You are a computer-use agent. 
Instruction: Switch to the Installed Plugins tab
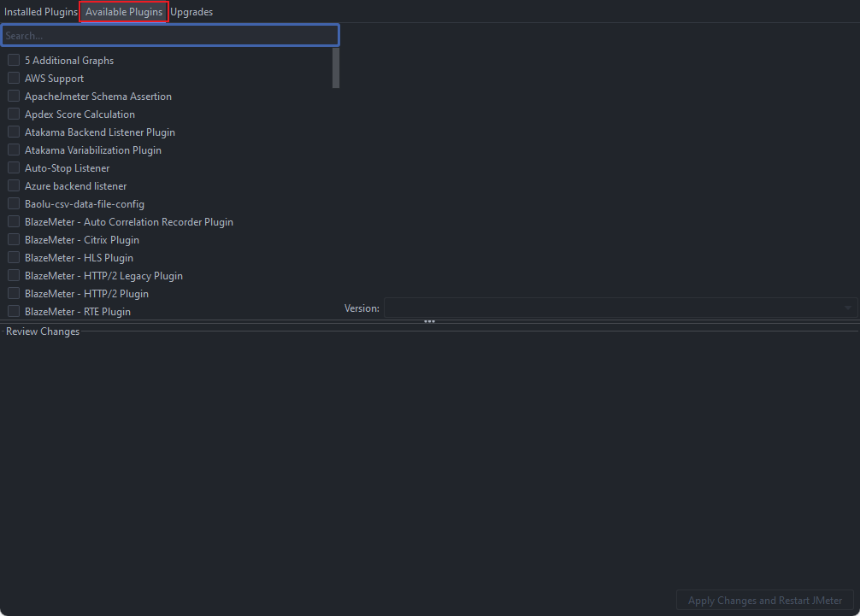pos(40,11)
